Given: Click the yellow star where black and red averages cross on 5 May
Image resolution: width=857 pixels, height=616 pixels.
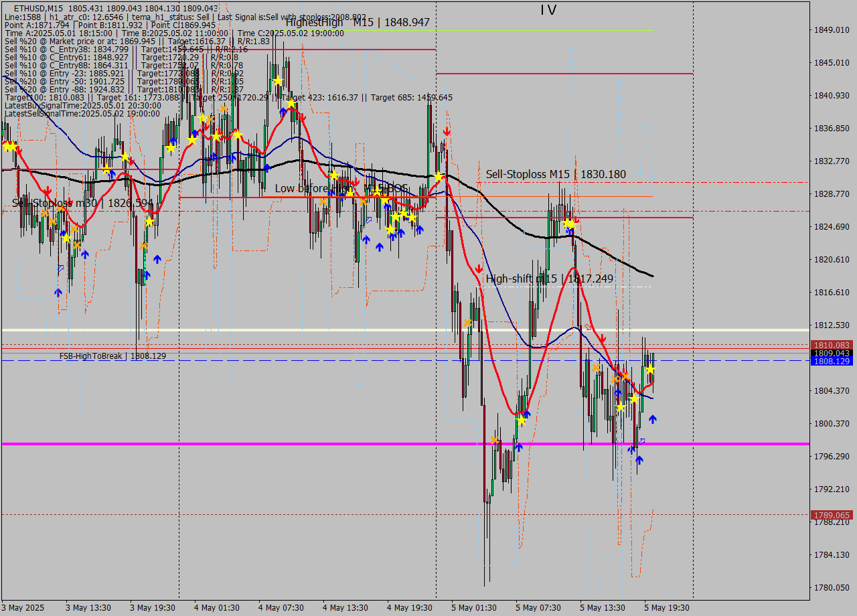Looking at the screenshot, I should click(x=439, y=177).
